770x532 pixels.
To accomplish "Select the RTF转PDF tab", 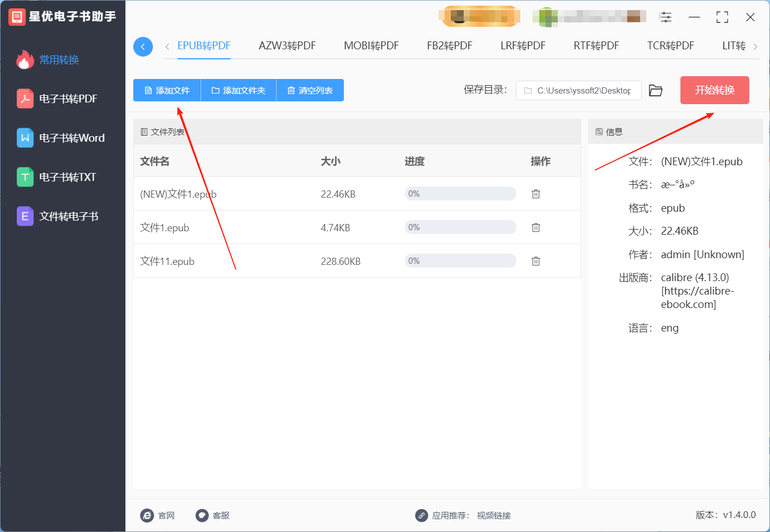I will [596, 46].
